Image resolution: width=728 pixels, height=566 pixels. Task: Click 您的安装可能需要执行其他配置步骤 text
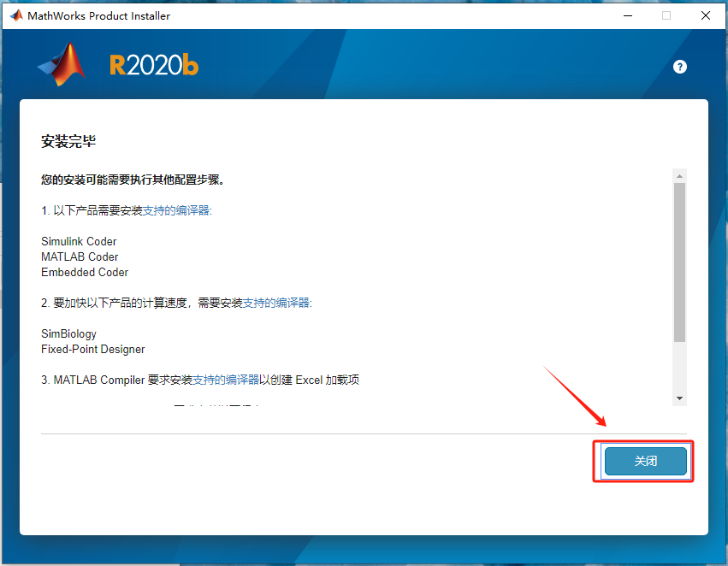(x=133, y=180)
